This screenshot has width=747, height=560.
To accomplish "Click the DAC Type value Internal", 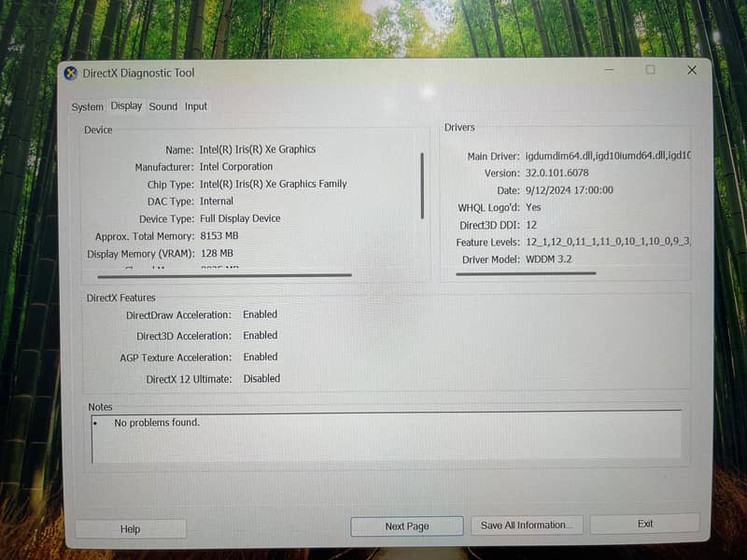I will pyautogui.click(x=217, y=201).
